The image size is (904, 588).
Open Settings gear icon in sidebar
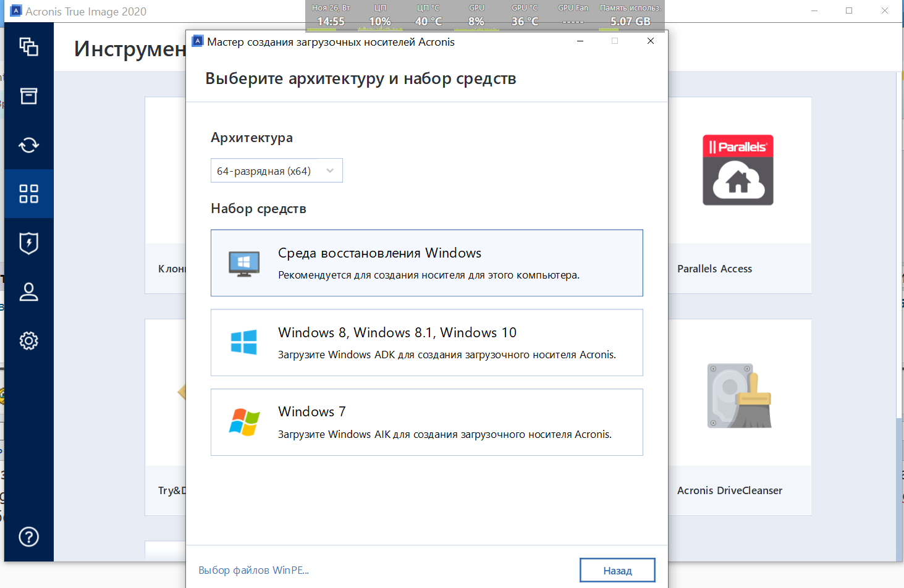click(28, 340)
